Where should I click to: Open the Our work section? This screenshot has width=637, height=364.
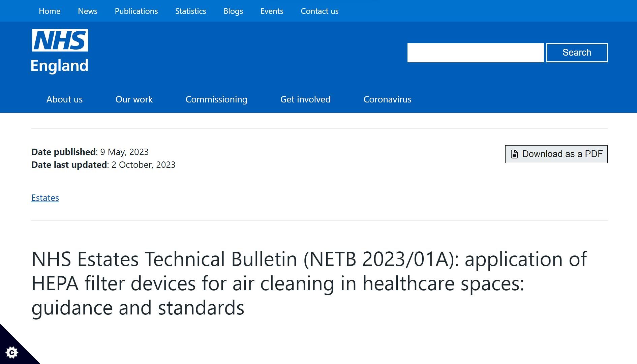coord(134,99)
